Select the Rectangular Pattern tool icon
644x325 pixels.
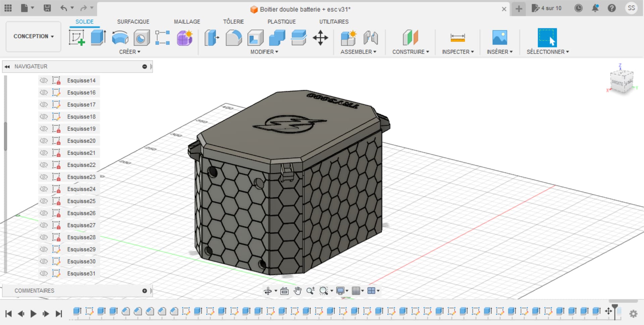click(x=163, y=38)
